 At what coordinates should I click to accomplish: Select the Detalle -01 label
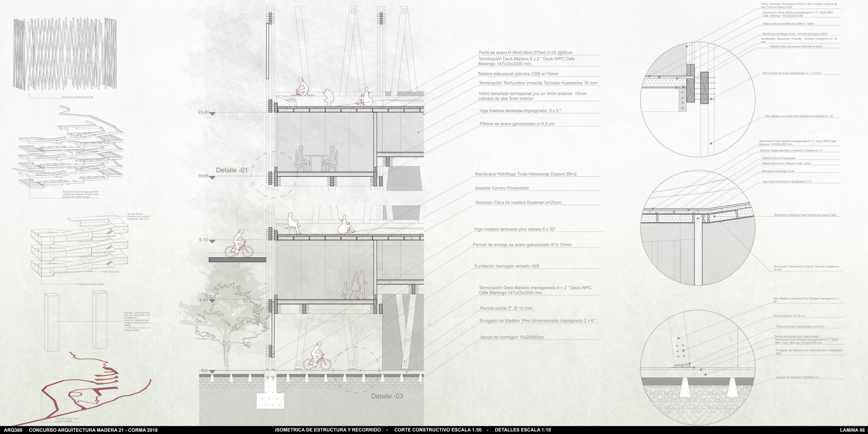coord(232,170)
